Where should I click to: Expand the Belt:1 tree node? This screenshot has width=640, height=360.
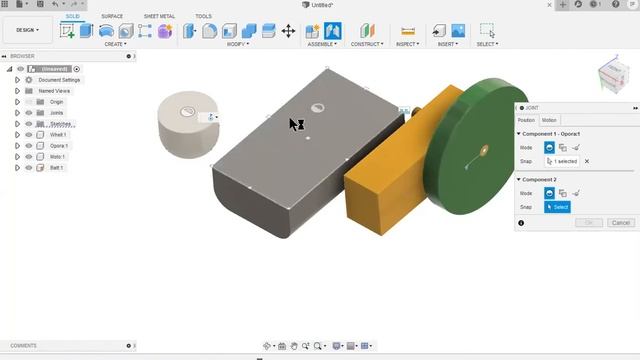pos(17,168)
